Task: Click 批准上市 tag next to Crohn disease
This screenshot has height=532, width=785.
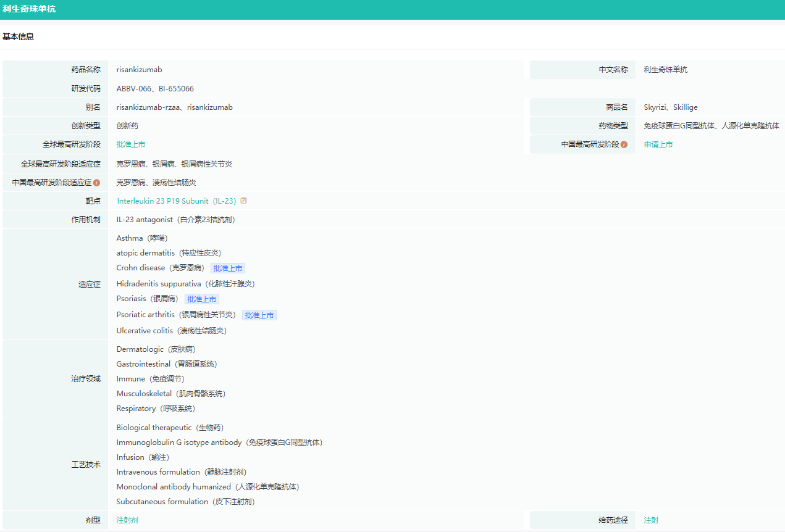Action: click(x=228, y=268)
